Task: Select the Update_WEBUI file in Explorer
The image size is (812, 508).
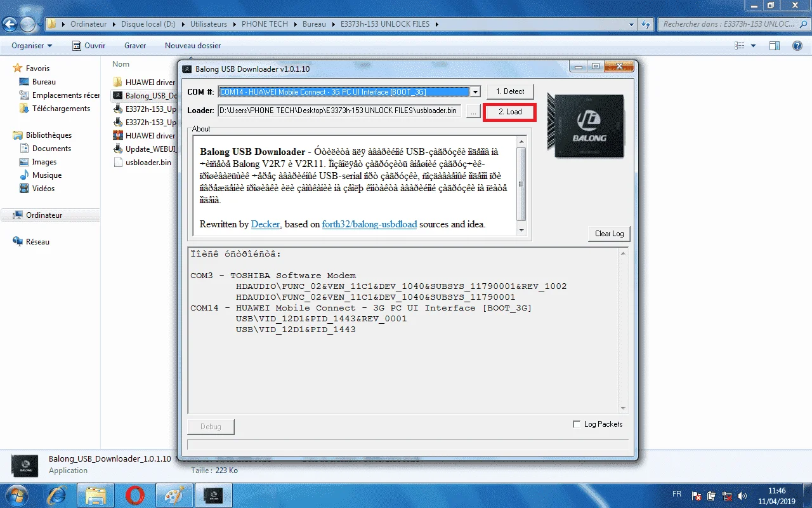Action: (x=144, y=149)
